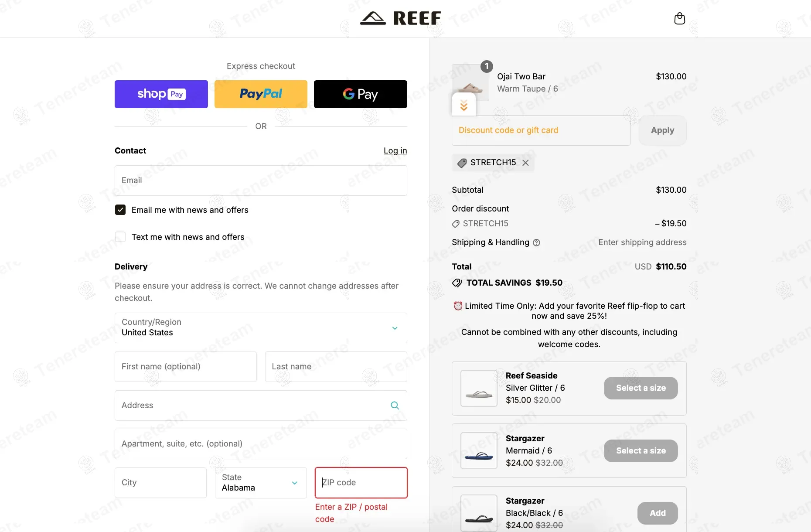Click the Apply discount button
Viewport: 811px width, 532px height.
[662, 130]
